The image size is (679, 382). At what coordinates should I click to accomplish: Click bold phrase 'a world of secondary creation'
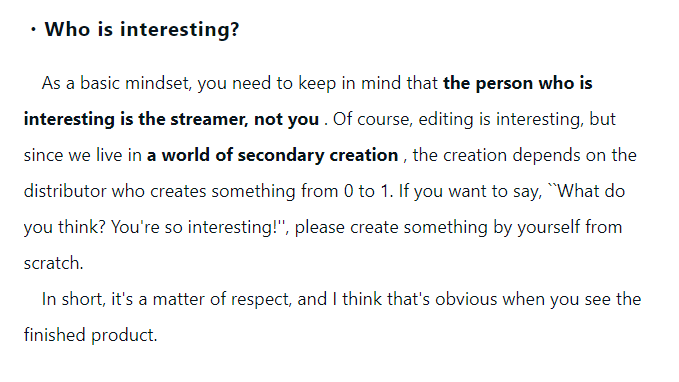coord(272,155)
